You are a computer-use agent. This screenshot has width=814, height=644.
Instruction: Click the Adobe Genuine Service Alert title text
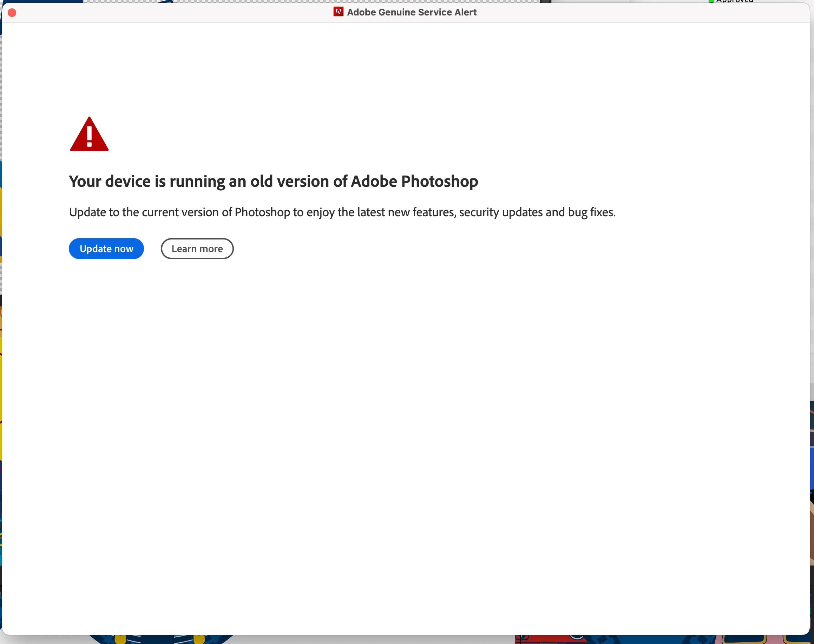click(x=411, y=12)
